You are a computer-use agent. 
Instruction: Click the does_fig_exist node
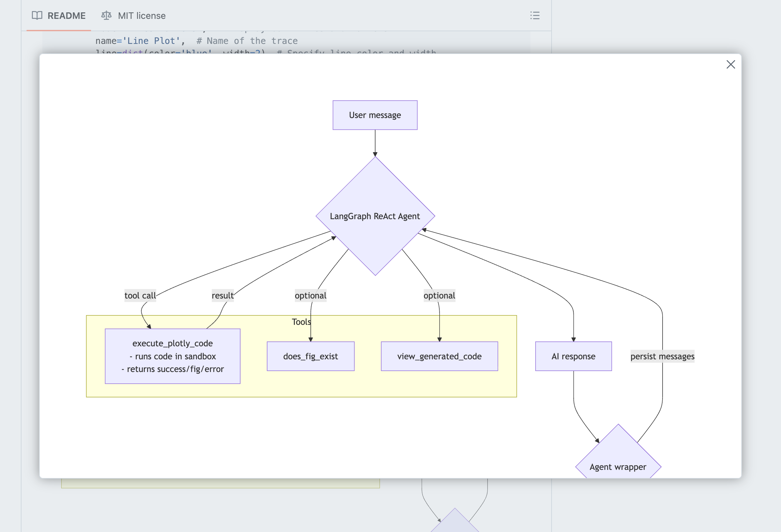click(310, 356)
